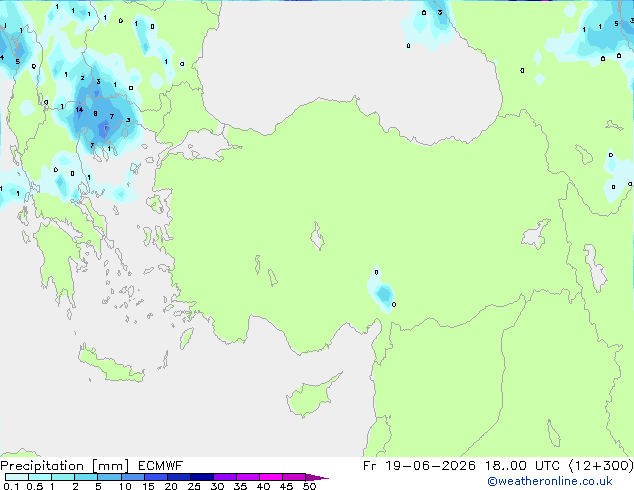Screen dimensions: 634x490
Task: Click the 1–2 mm legend color swatch
Action: [63, 477]
